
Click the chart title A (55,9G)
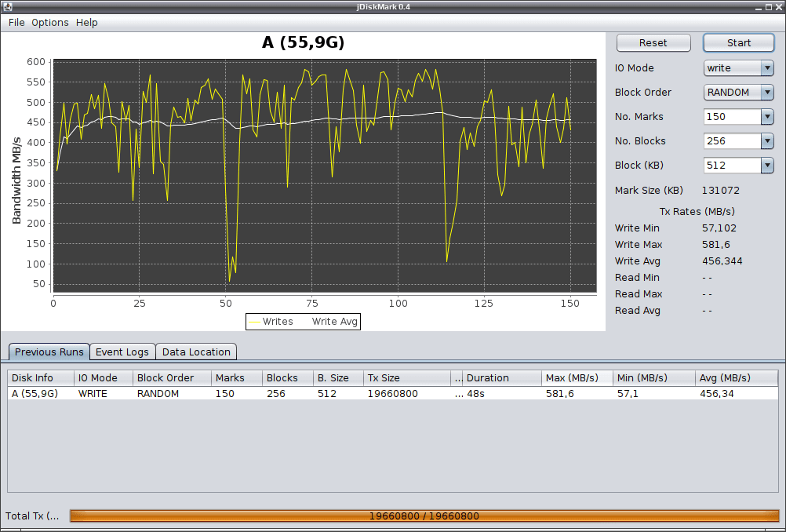tap(304, 42)
